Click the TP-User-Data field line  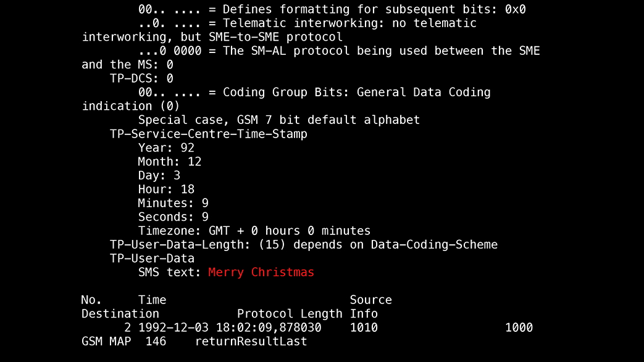coord(152,258)
